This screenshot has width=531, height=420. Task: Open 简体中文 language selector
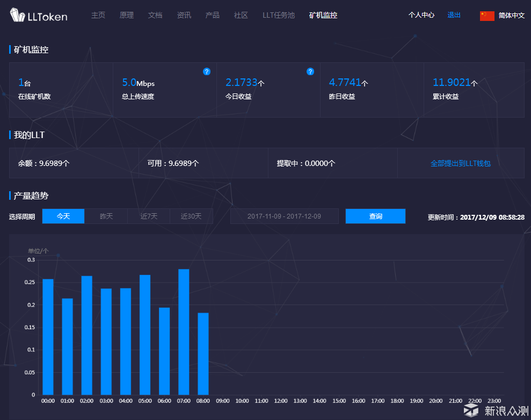(511, 16)
